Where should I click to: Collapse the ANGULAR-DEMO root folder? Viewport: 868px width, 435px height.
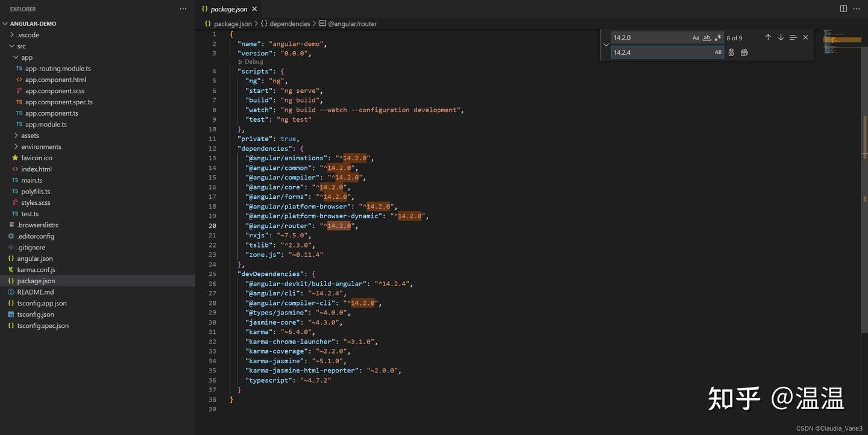point(97,23)
